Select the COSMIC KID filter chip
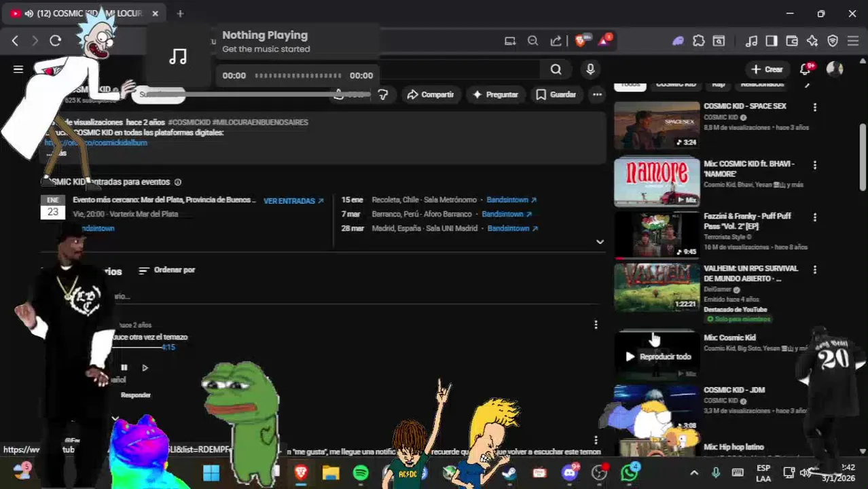The width and height of the screenshot is (868, 489). click(x=676, y=84)
